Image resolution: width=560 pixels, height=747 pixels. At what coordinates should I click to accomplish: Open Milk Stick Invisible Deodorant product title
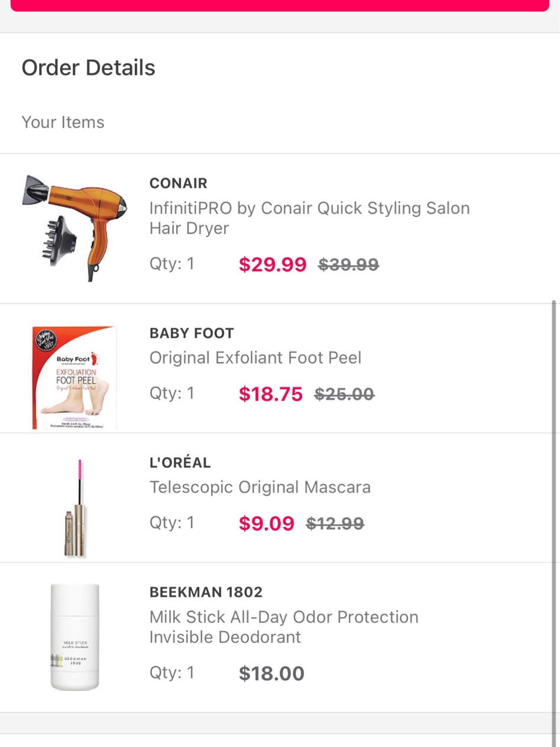[284, 627]
